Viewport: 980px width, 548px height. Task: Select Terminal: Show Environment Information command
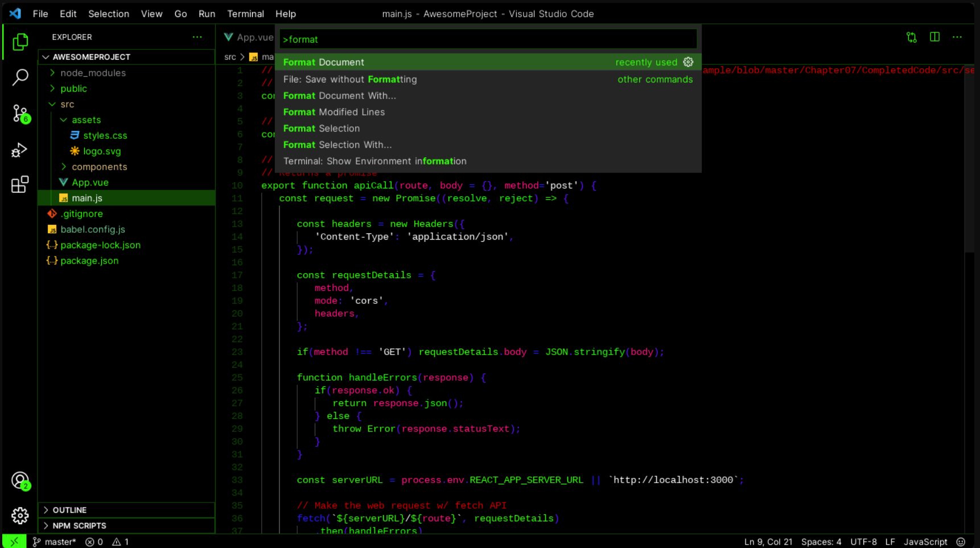tap(488, 161)
